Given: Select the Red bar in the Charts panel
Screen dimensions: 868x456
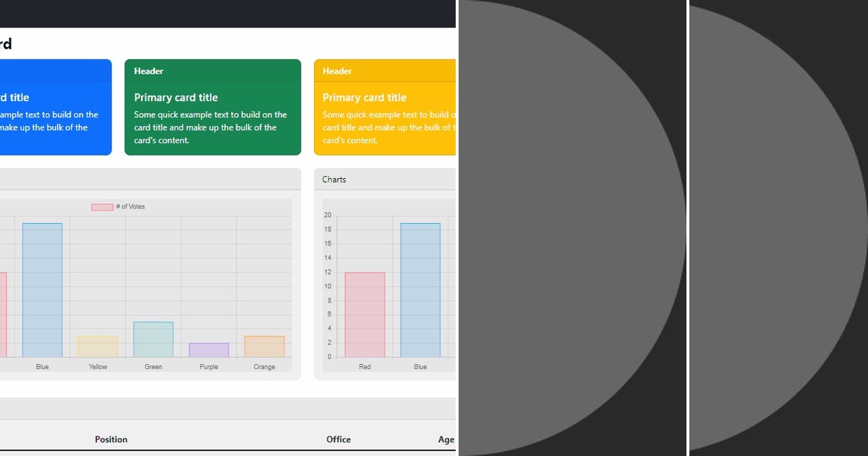Looking at the screenshot, I should click(364, 315).
